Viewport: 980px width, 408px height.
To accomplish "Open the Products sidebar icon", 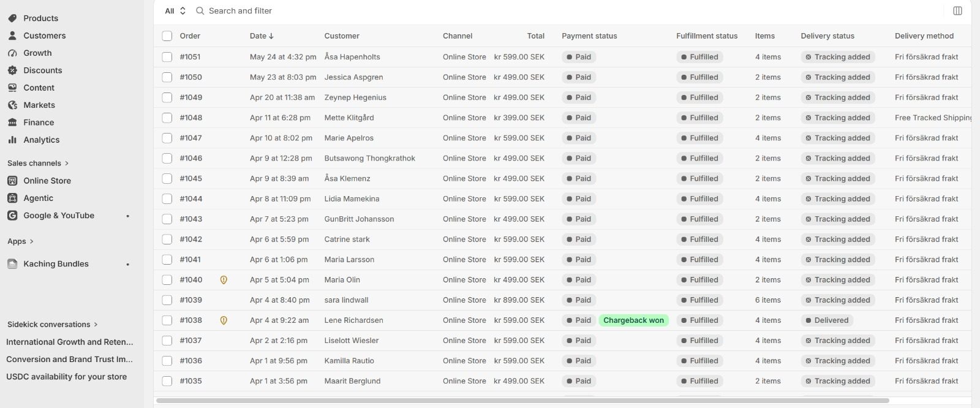I will (x=12, y=18).
